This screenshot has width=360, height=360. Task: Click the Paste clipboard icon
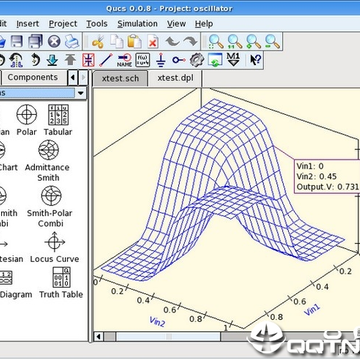coord(134,42)
